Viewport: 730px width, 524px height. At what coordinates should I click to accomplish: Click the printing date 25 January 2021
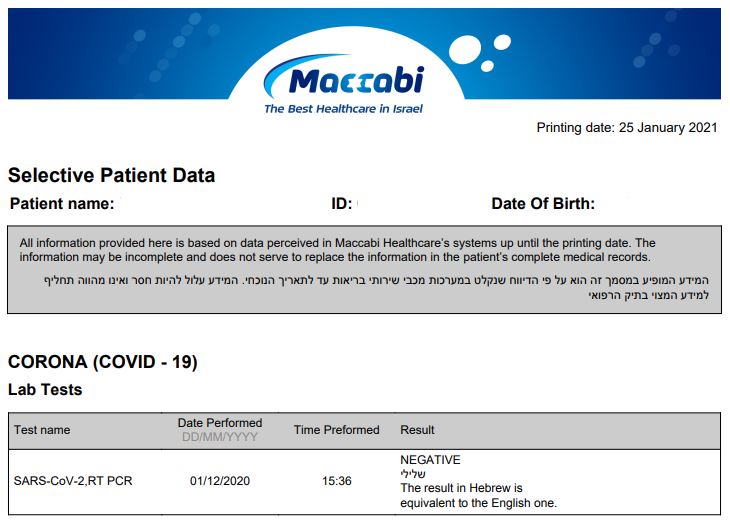(627, 128)
